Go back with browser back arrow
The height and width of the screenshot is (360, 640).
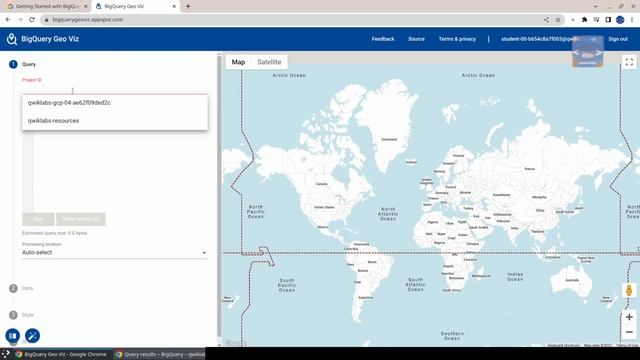[8, 20]
